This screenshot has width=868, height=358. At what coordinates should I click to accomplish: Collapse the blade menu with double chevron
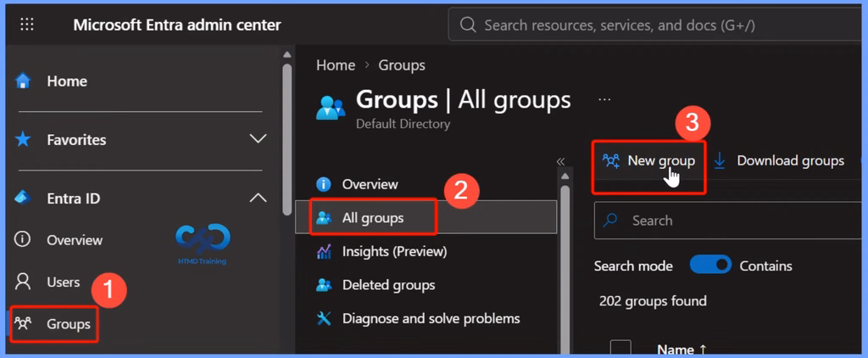560,161
